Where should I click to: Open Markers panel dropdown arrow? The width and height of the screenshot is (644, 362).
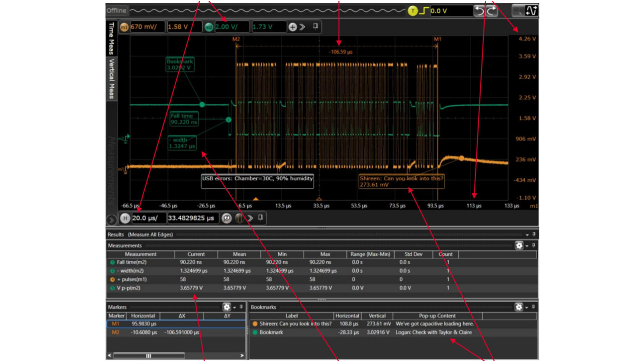pos(234,308)
